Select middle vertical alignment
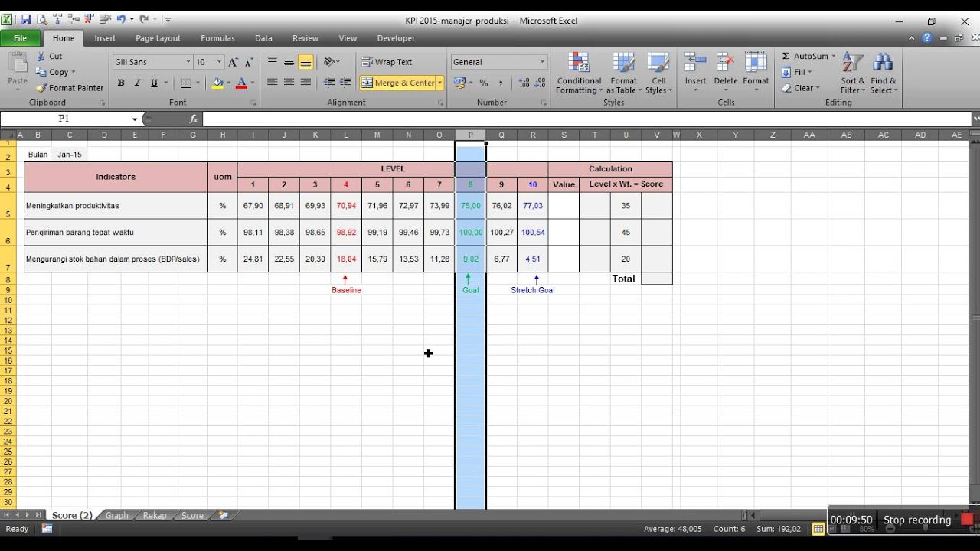 pyautogui.click(x=289, y=62)
